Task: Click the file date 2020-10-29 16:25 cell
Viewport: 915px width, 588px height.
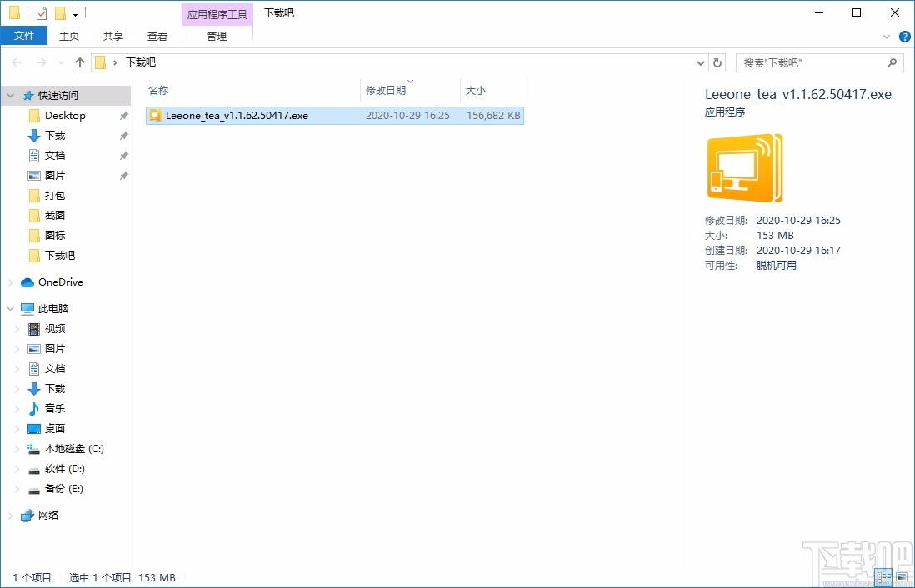Action: (407, 116)
